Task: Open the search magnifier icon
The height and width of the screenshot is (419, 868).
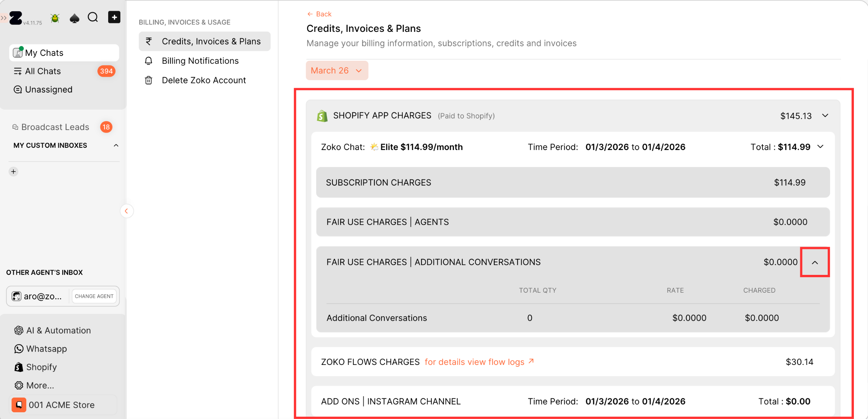Action: 93,17
